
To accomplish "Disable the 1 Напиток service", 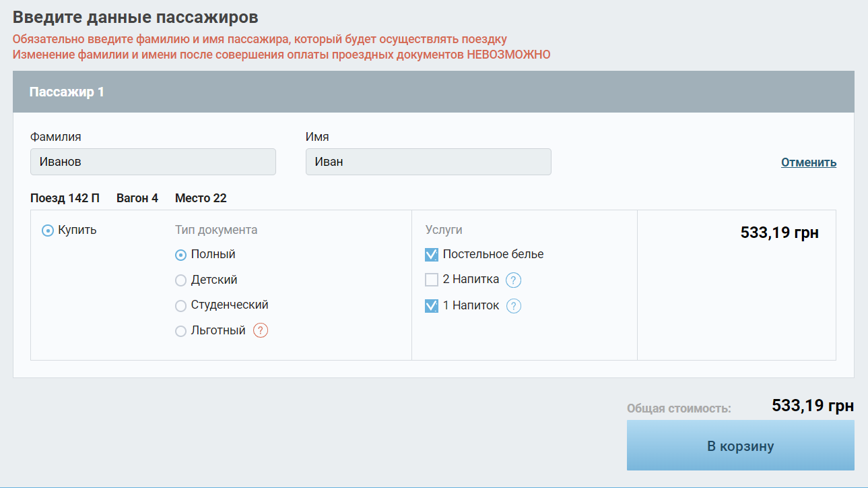I will click(431, 305).
